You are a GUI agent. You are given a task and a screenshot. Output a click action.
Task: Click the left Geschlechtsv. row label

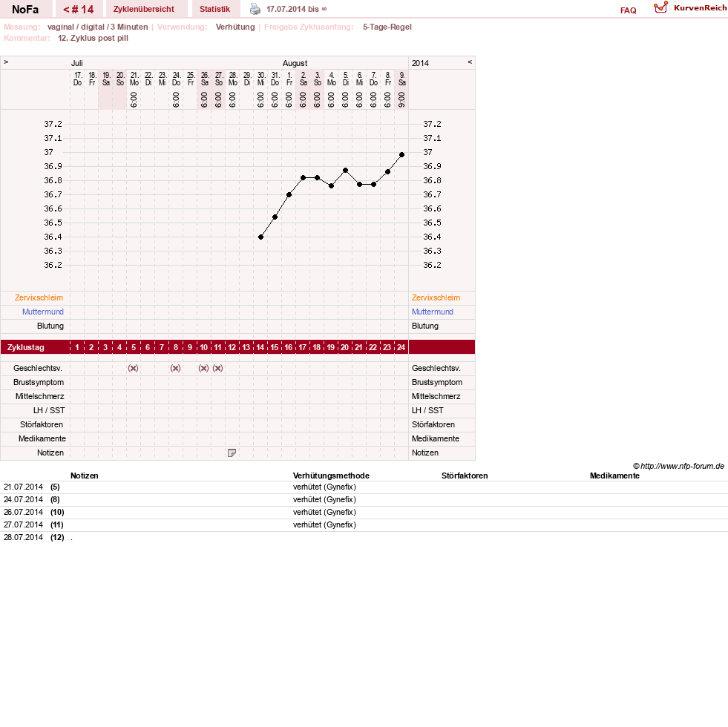(38, 368)
